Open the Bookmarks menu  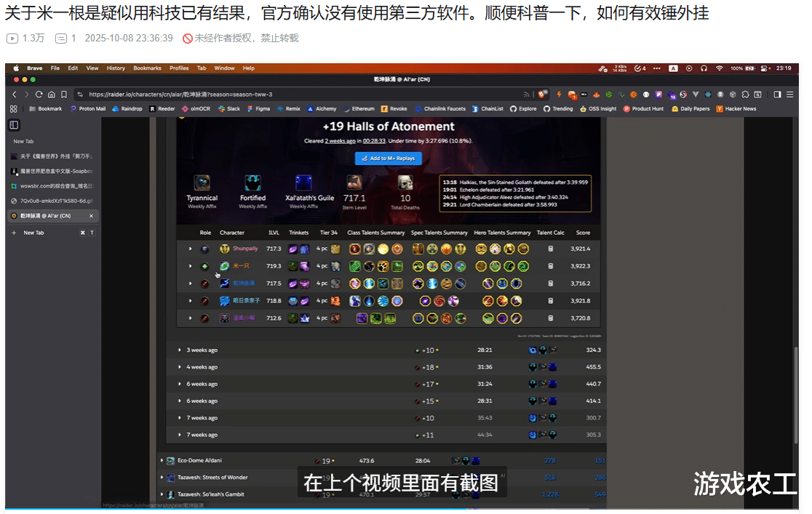147,68
